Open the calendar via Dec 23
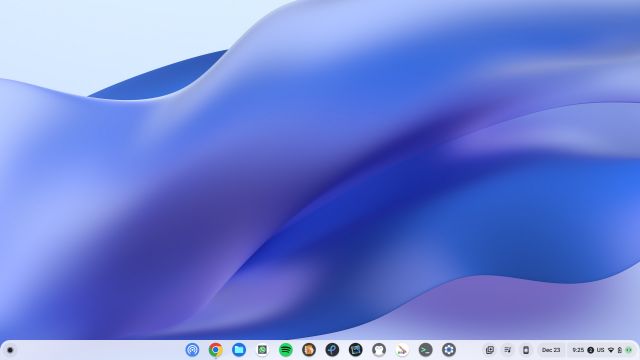 pos(551,350)
